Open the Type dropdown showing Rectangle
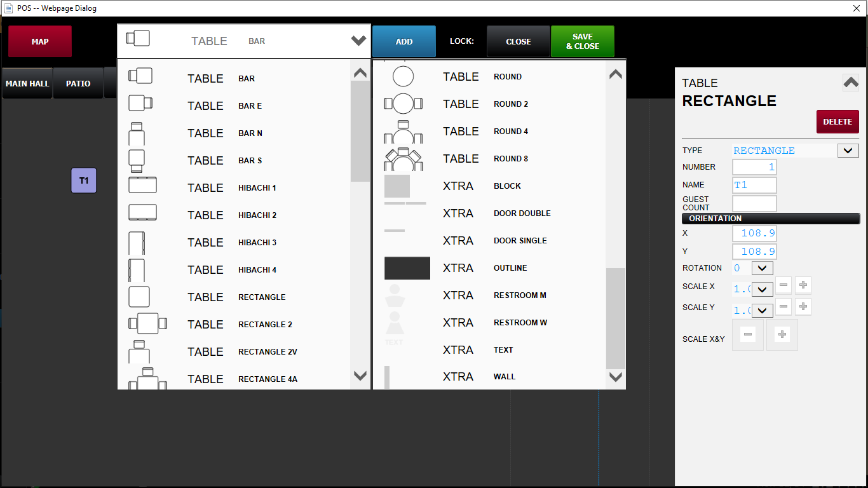Screen dimensions: 868x488 (x=848, y=151)
